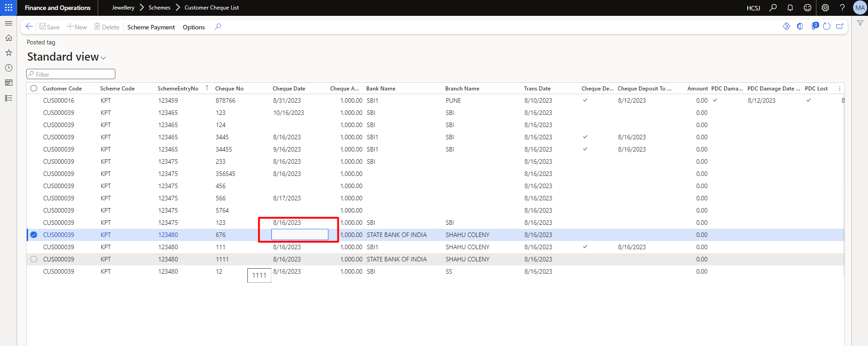Image resolution: width=868 pixels, height=346 pixels.
Task: Open scheme entry 123480 link in selected row
Action: click(x=168, y=235)
